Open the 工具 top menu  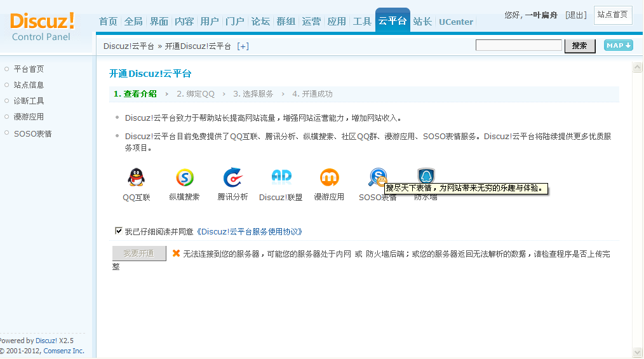pos(362,22)
